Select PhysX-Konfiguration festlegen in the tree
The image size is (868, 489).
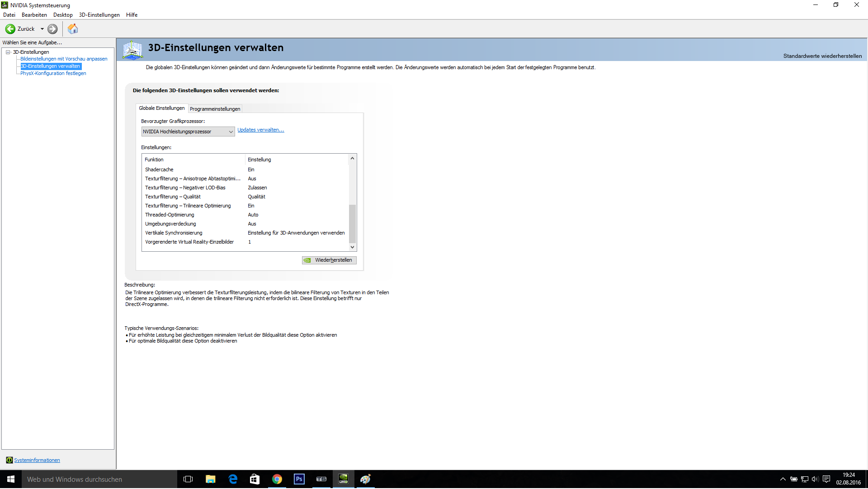click(53, 73)
